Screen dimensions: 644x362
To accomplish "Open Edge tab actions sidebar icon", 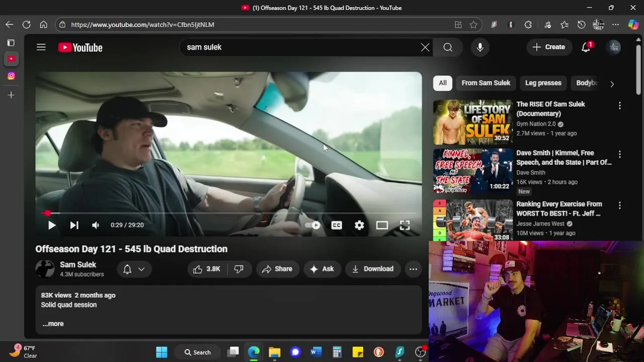I will point(11,43).
